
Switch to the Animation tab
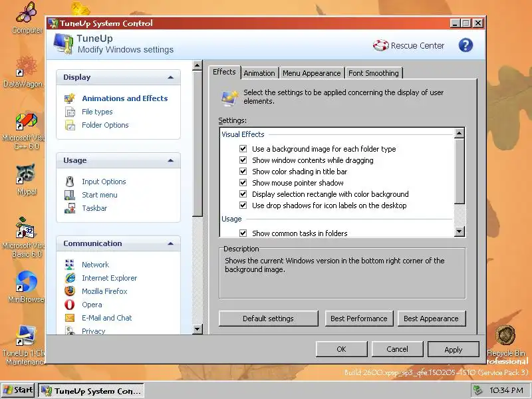click(259, 73)
